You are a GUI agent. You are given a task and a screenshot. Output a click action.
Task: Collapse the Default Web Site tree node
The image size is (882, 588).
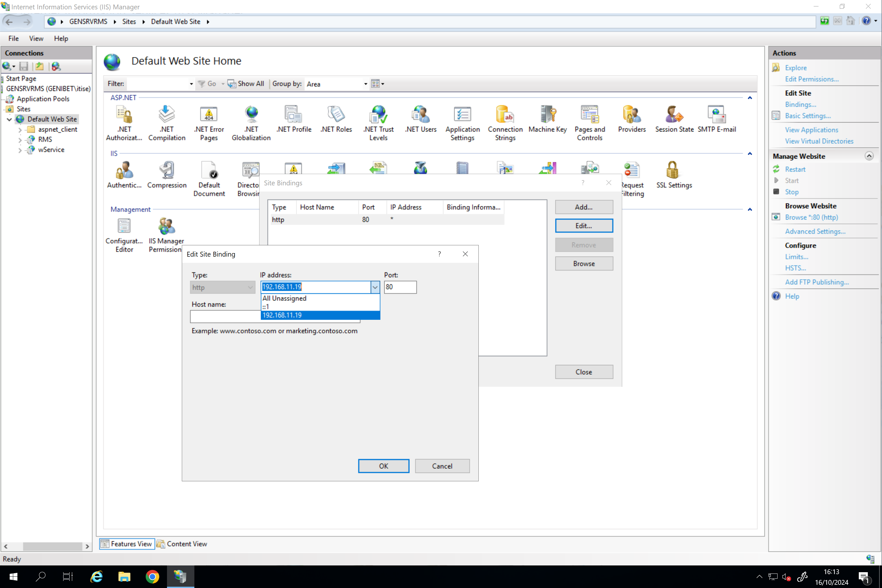pyautogui.click(x=9, y=119)
